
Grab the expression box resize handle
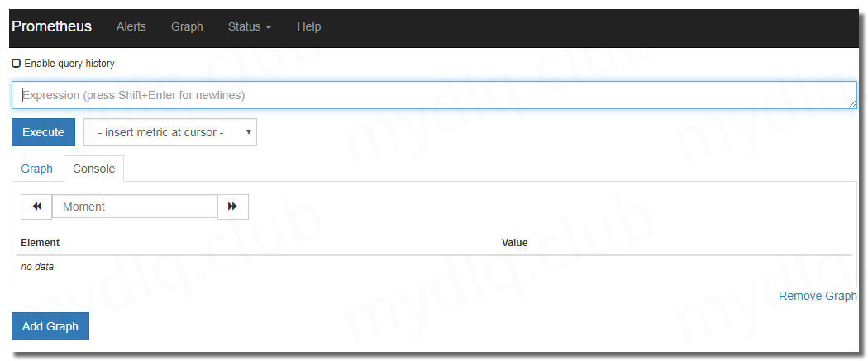pyautogui.click(x=852, y=104)
